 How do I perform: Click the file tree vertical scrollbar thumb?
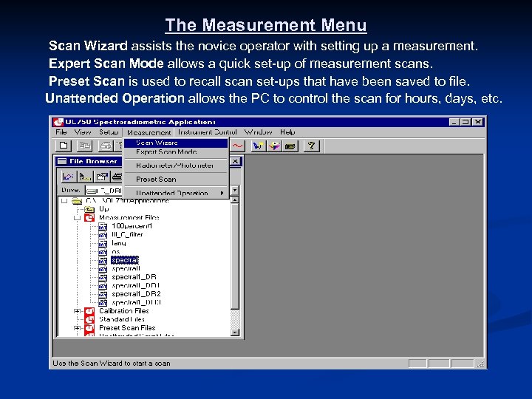[x=235, y=256]
